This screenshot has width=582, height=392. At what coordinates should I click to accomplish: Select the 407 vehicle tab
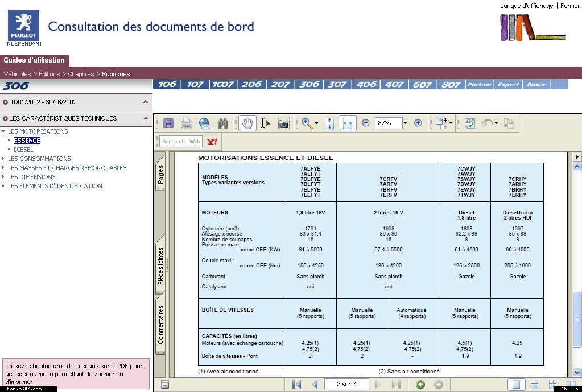point(394,84)
